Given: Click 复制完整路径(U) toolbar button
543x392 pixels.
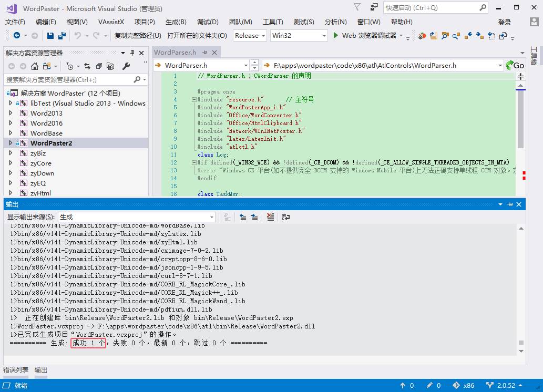Looking at the screenshot, I should point(138,35).
